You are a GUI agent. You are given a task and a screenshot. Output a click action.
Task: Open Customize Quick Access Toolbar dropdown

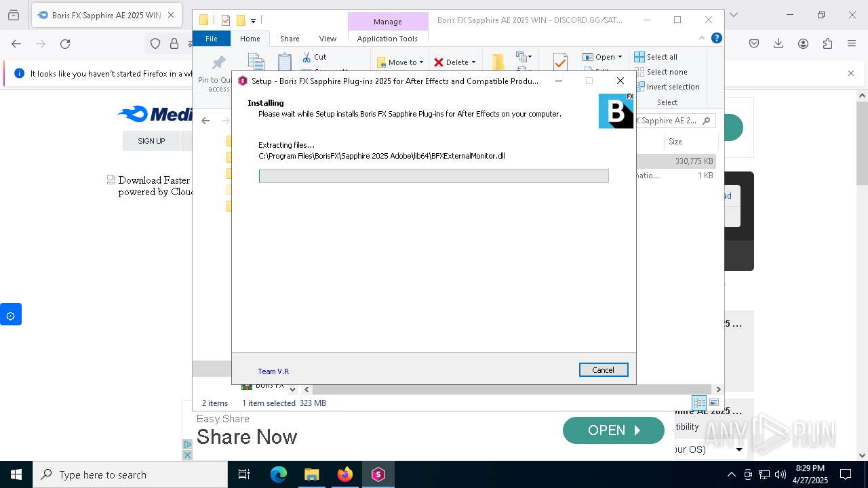253,21
